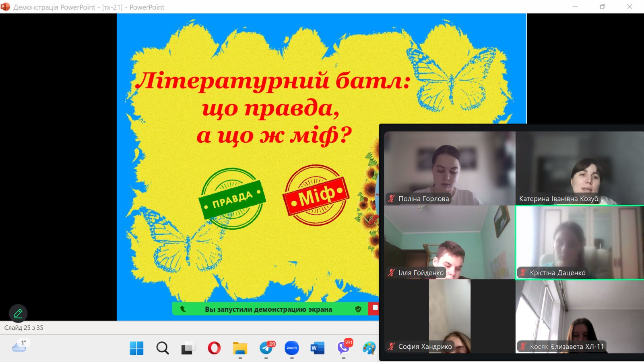This screenshot has width=644, height=362.
Task: Click the muted mic icon beside Ілля Гойденко
Action: tap(391, 273)
